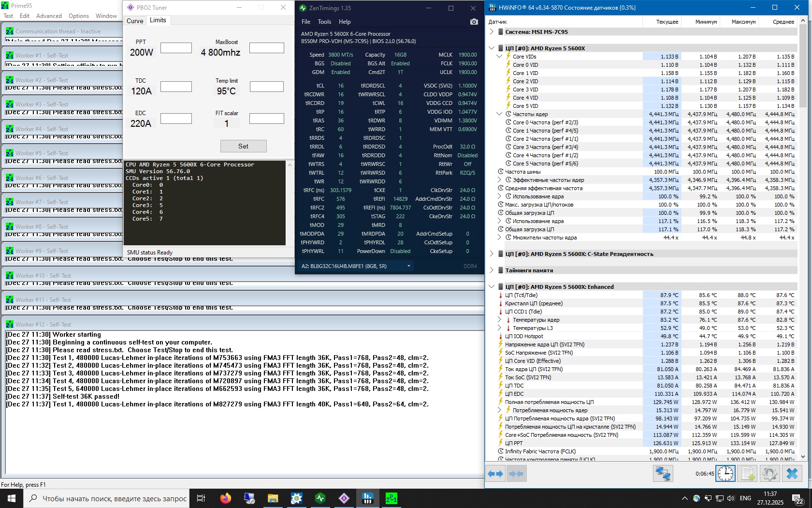Click the ZenTimings camera screenshot icon
The image size is (812, 508).
click(474, 22)
